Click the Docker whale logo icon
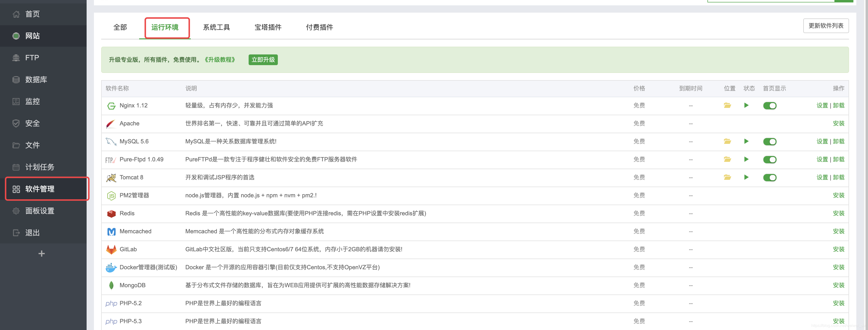The image size is (868, 330). pos(111,268)
